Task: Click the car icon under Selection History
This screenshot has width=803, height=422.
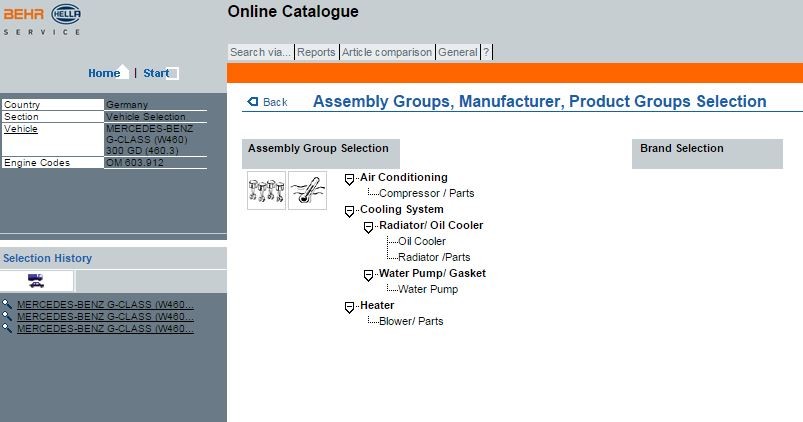Action: pyautogui.click(x=36, y=281)
